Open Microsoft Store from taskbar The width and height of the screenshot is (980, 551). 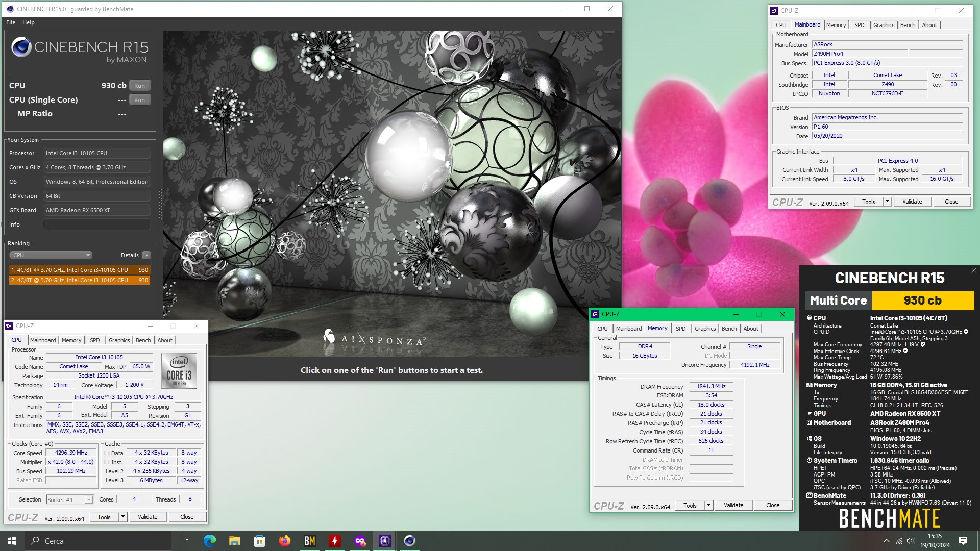coord(260,541)
